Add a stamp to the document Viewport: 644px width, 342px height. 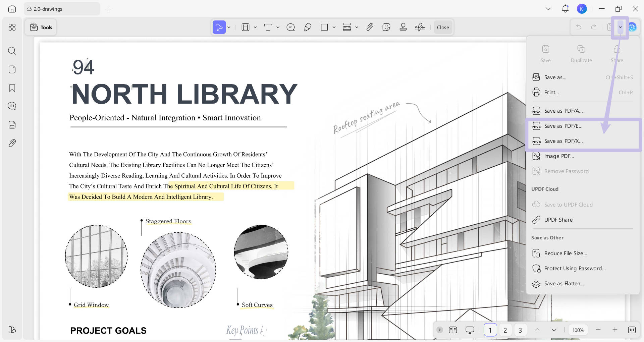click(403, 27)
